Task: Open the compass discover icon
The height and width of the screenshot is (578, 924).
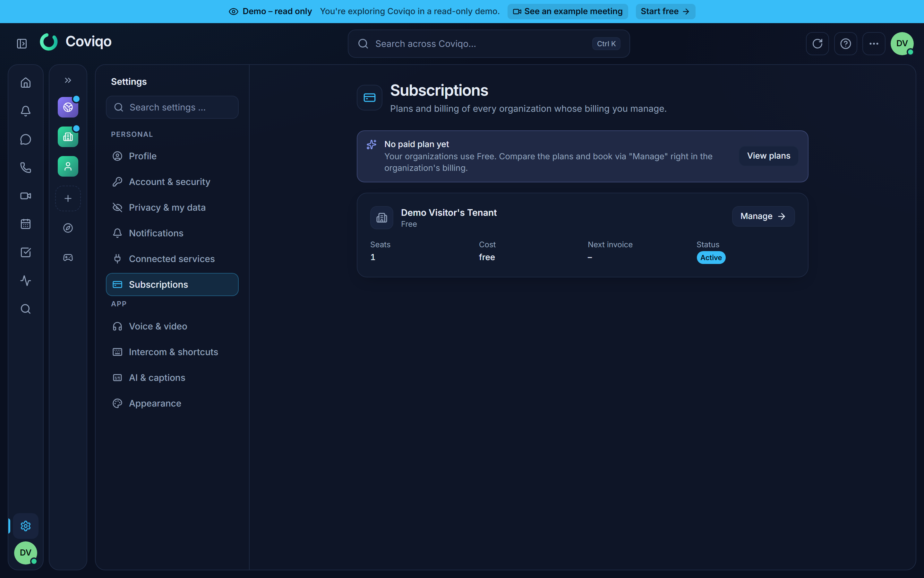Action: [68, 228]
